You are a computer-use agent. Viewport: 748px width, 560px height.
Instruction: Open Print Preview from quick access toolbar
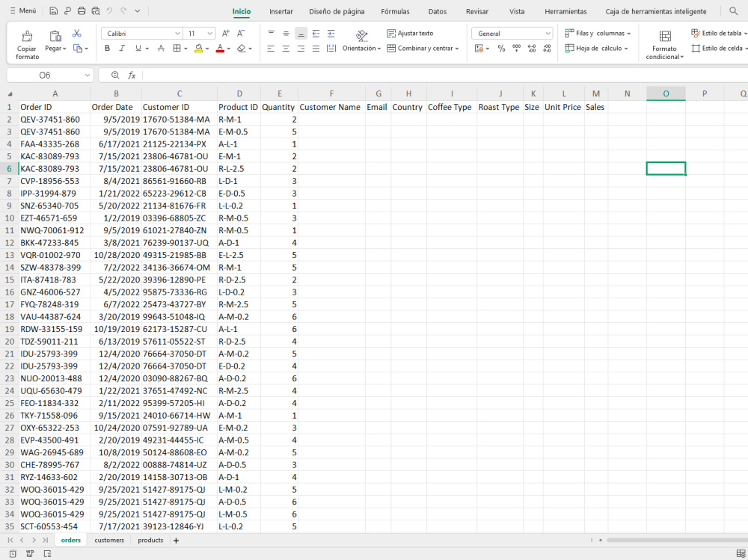(96, 11)
